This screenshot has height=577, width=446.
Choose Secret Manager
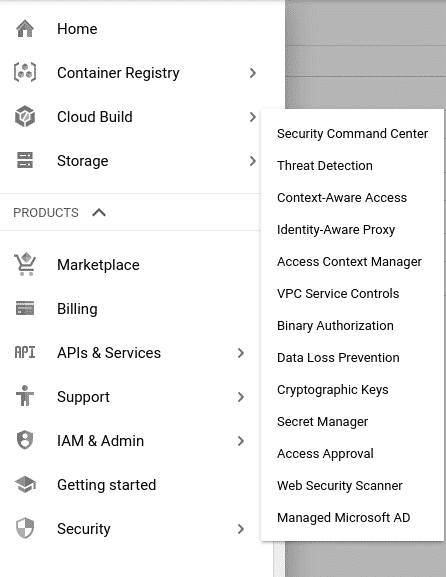click(322, 422)
